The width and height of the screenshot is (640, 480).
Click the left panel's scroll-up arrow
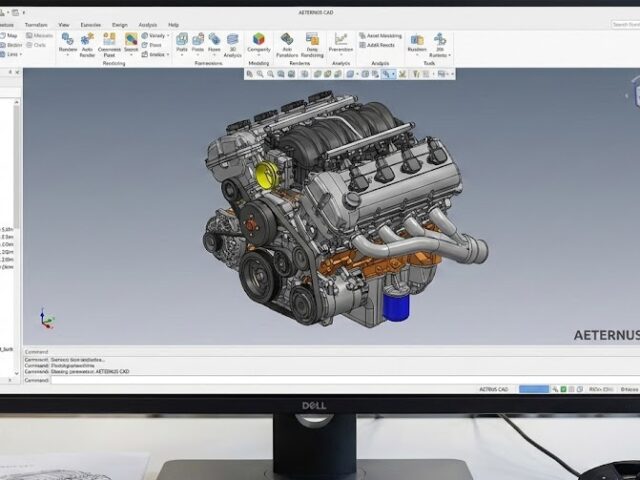click(x=16, y=102)
